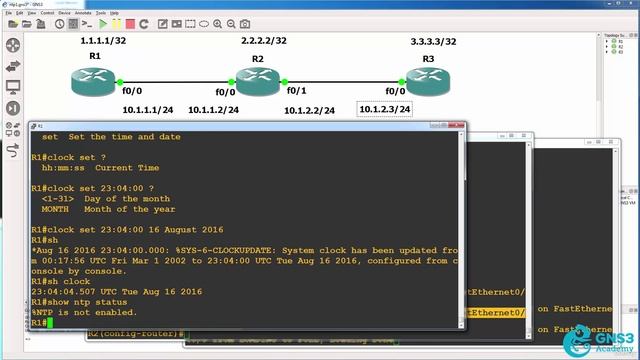Browse security devices sidebar icon
Screen dimensions: 640x360
tap(13, 108)
